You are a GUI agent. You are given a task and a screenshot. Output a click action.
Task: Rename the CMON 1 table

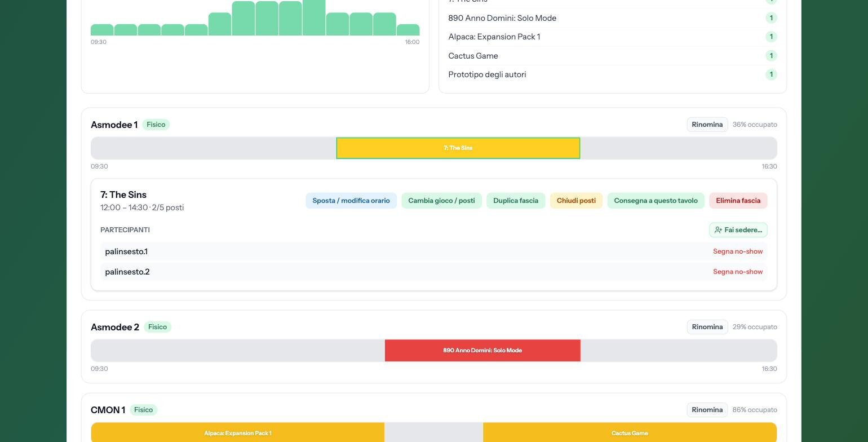[x=707, y=410]
